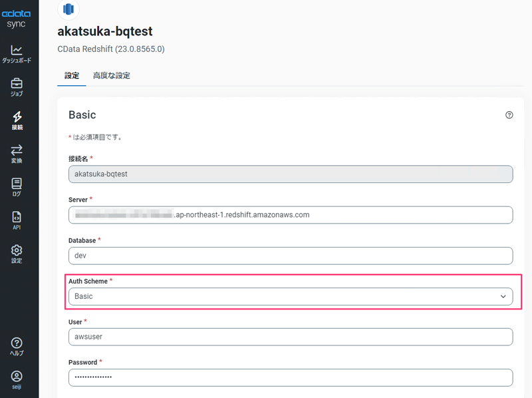Click the Auth Scheme label

click(88, 281)
